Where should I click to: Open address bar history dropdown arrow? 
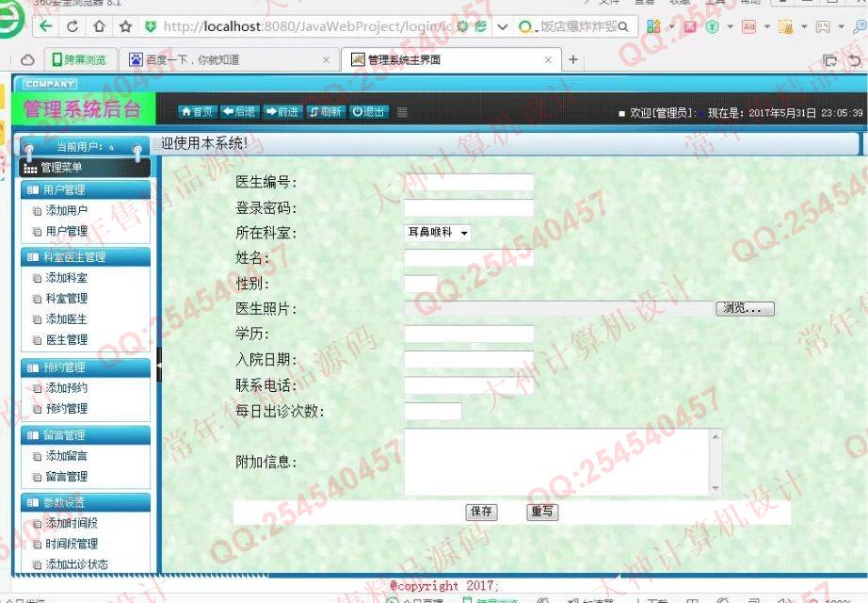point(502,26)
